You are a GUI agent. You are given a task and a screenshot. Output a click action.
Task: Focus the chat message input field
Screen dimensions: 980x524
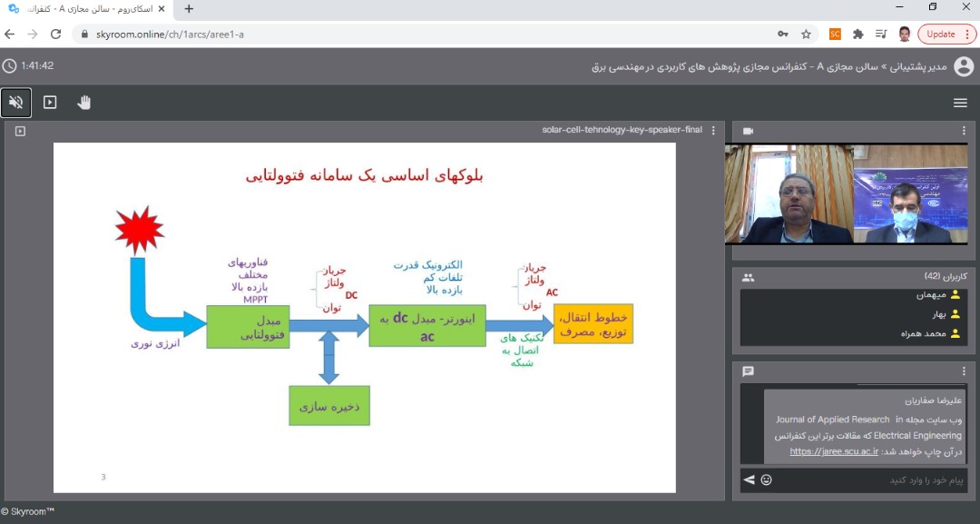(x=871, y=480)
